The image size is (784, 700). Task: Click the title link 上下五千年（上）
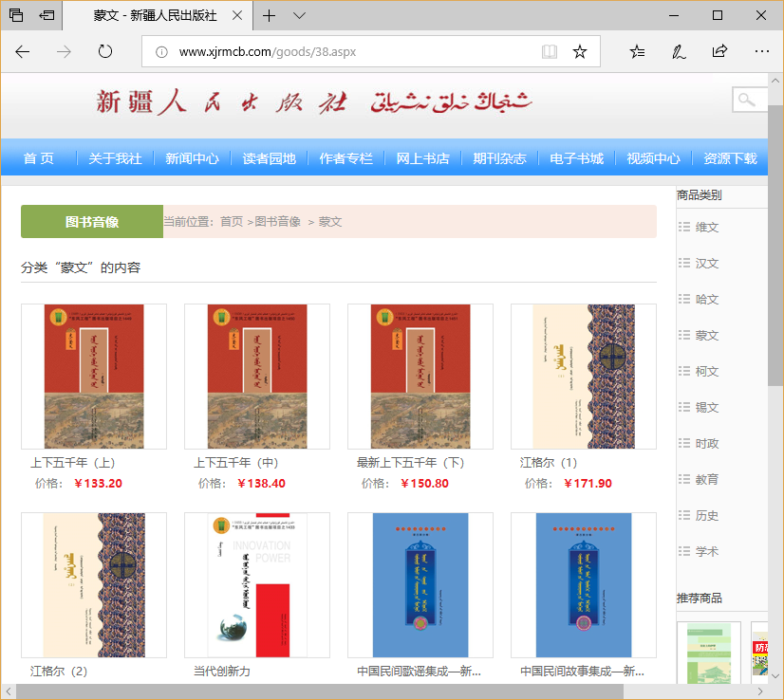pyautogui.click(x=73, y=463)
